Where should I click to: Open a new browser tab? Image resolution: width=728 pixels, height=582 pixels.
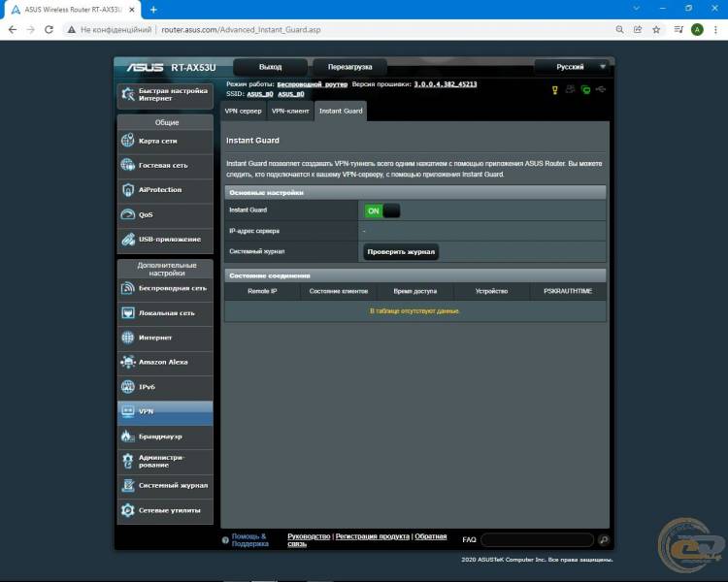tap(153, 10)
